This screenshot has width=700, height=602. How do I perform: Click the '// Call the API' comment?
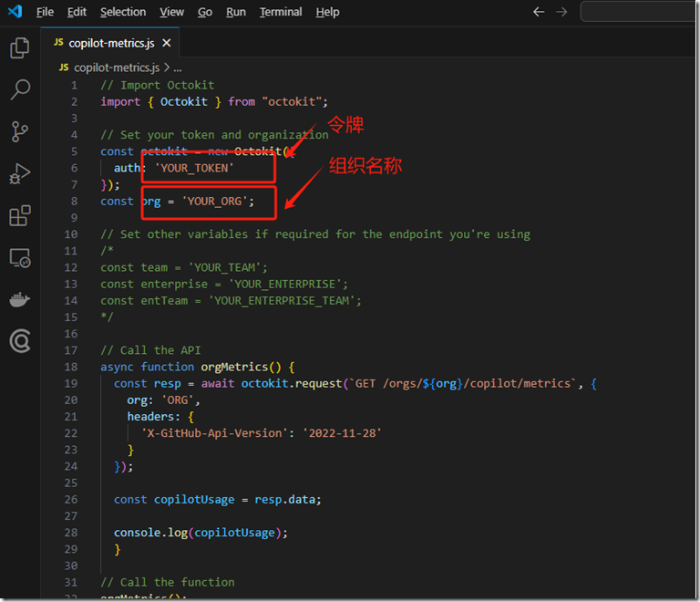point(150,350)
